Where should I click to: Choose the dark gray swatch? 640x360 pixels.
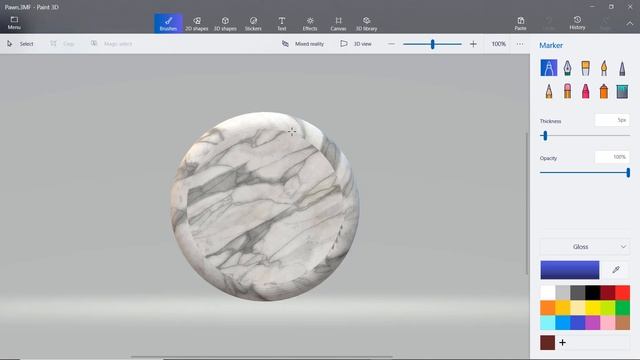tap(578, 292)
